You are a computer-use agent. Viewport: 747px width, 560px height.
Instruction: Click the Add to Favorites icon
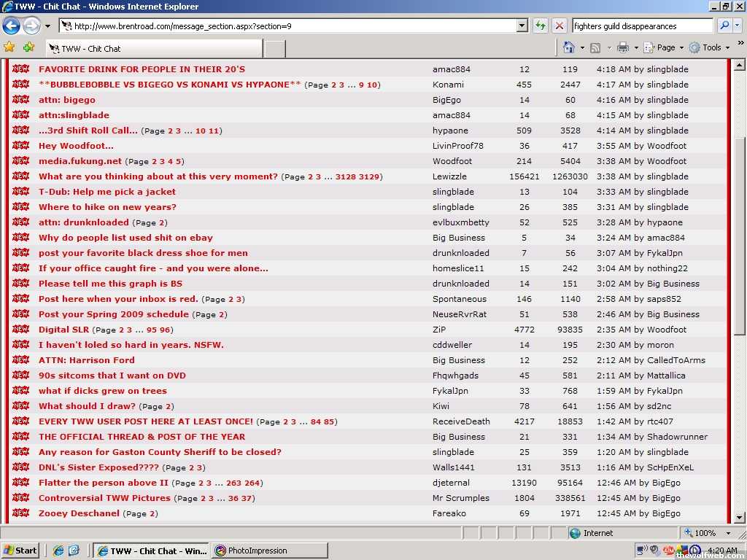tap(28, 47)
